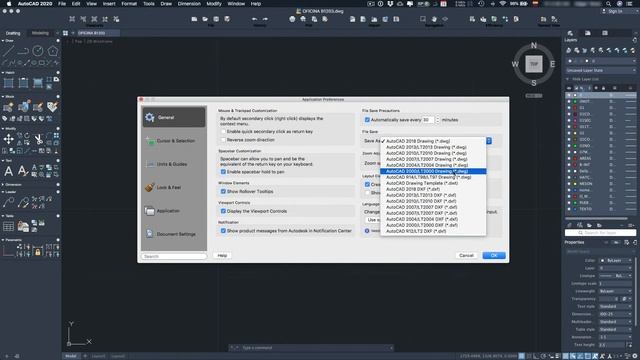
Task: Click the color swatch of TEXTO layer
Action: point(575,209)
